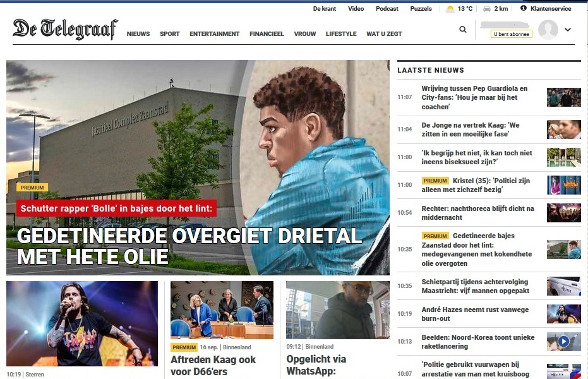Click the De Telegraaf logo
The height and width of the screenshot is (379, 588).
65,28
